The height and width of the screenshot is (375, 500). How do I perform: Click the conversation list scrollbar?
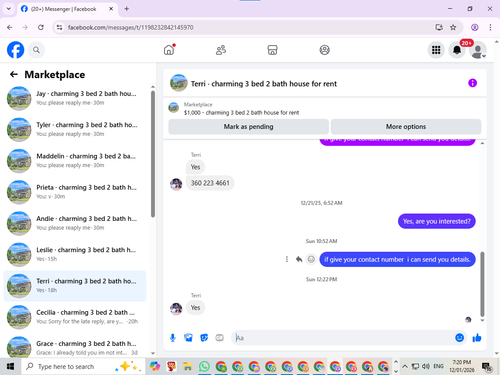(153, 154)
